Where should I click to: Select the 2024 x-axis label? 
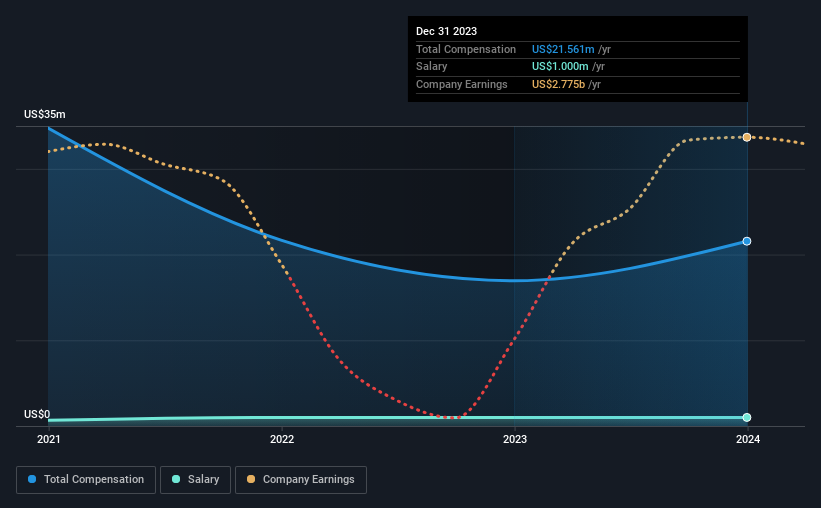click(x=748, y=439)
